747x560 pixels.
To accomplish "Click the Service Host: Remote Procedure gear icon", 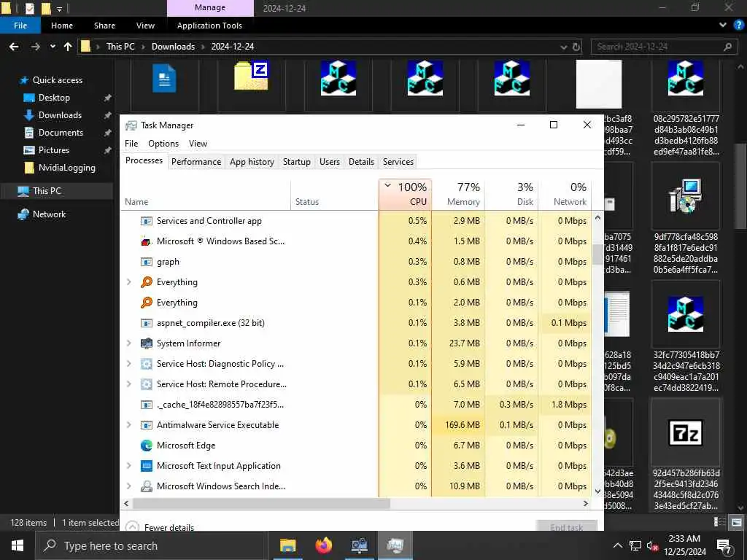I will 146,384.
